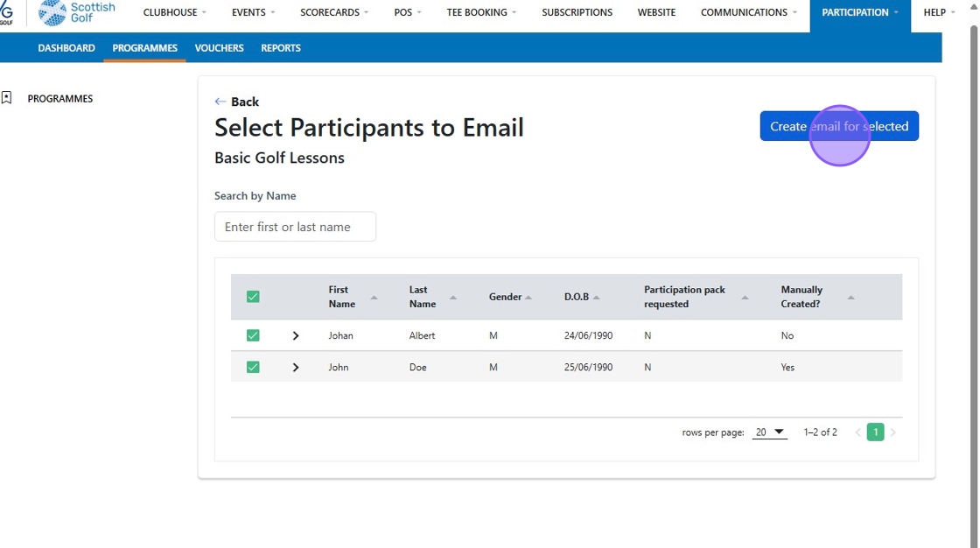Sort by Participation pack requested arrow
Image resolution: width=980 pixels, height=548 pixels.
[745, 298]
